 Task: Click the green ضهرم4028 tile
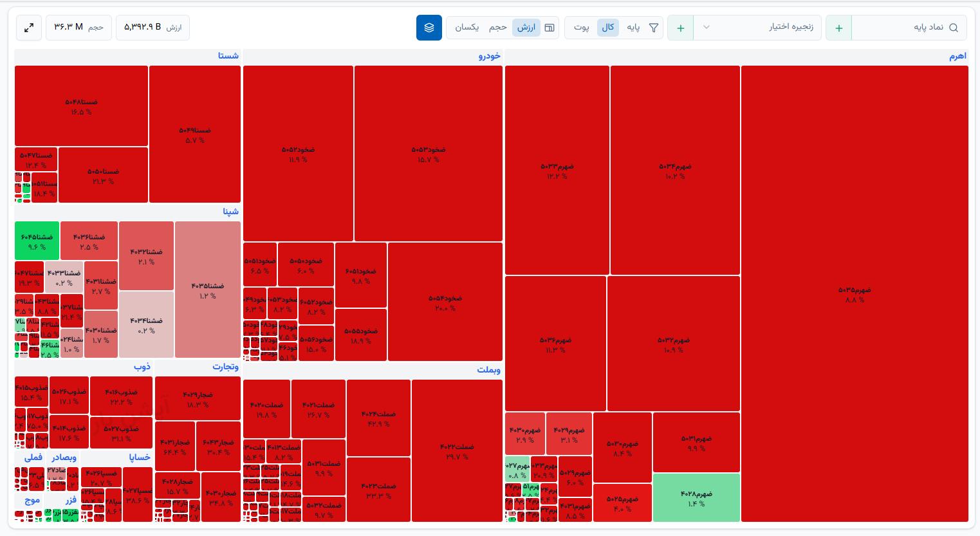click(x=696, y=497)
